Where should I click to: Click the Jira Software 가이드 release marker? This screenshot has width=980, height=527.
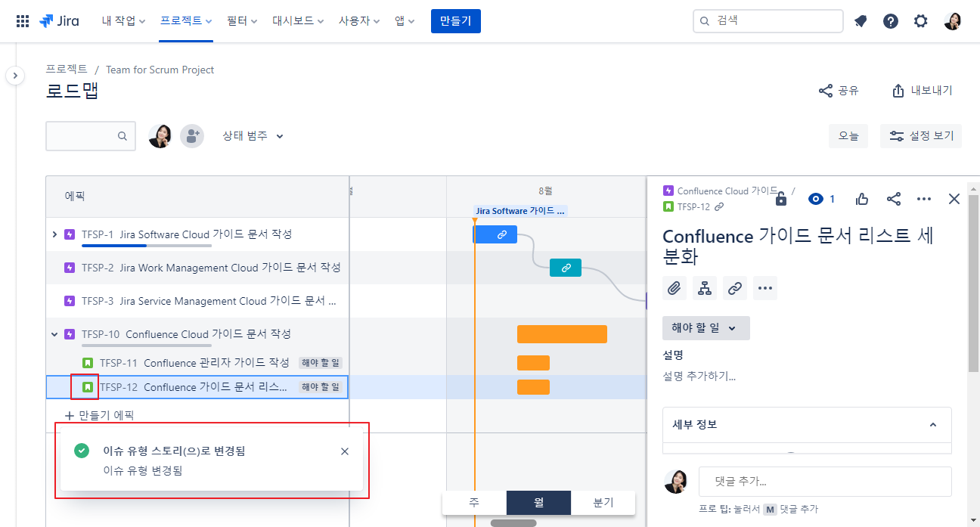pos(520,211)
